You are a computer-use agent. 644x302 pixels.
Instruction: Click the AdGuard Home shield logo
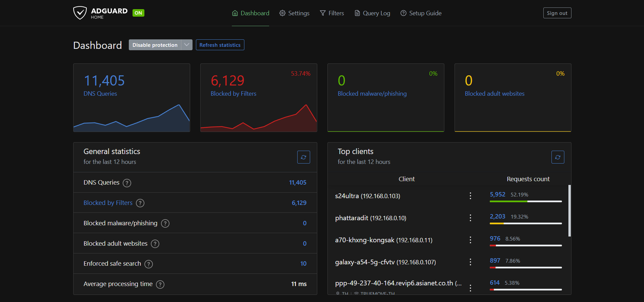tap(80, 13)
